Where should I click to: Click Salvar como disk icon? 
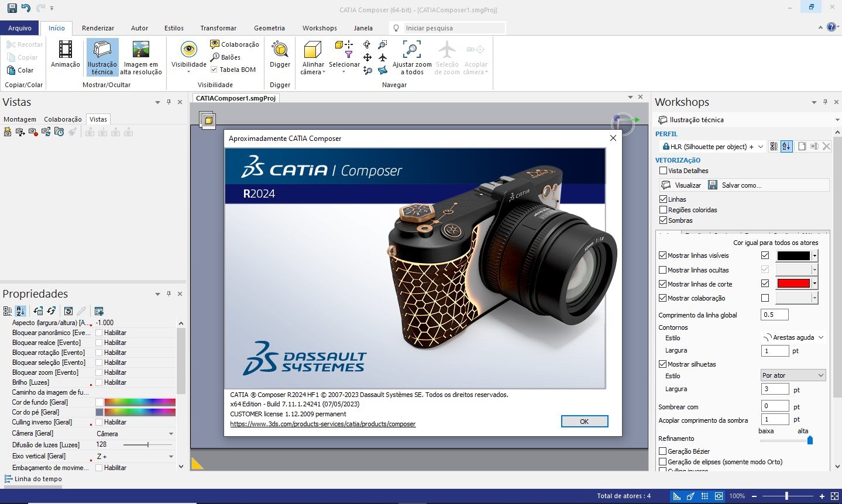pos(713,185)
